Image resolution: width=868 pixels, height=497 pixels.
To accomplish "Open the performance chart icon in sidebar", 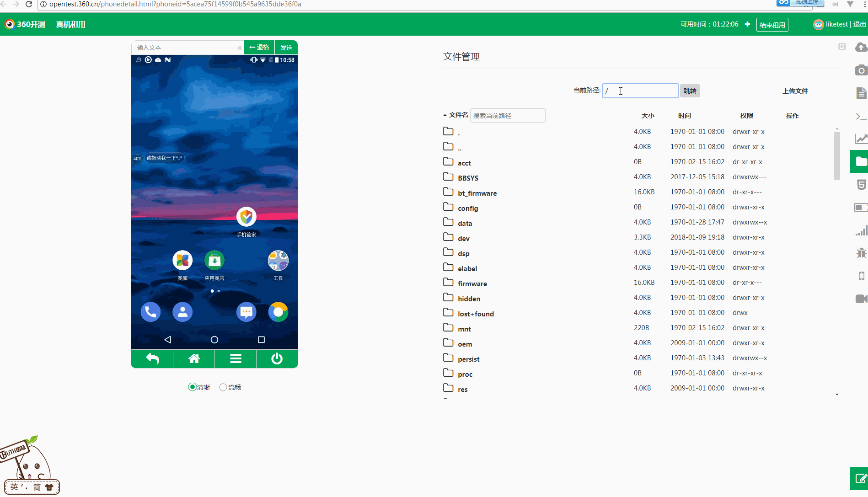I will pyautogui.click(x=861, y=139).
